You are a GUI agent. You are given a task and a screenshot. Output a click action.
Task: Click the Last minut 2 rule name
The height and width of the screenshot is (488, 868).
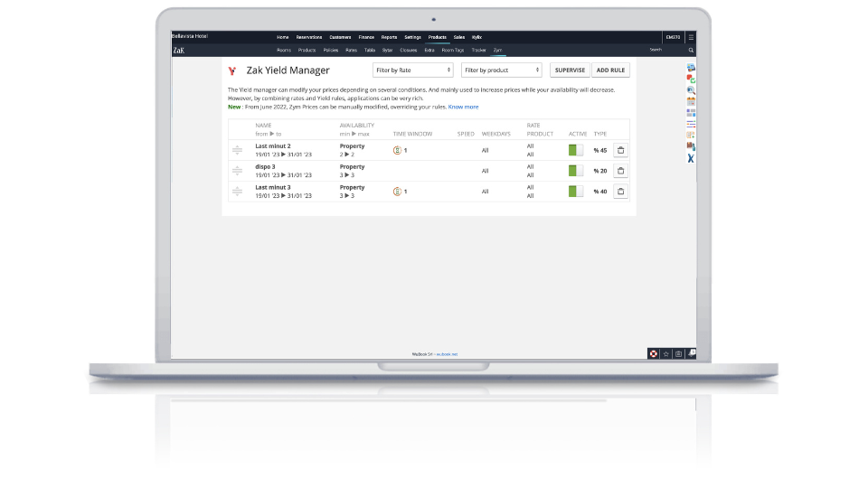(273, 146)
